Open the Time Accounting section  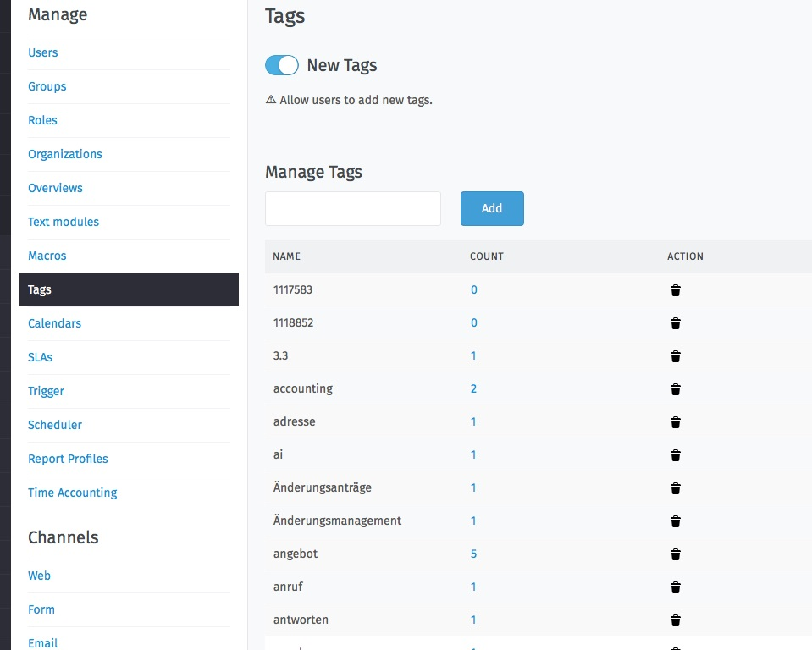point(72,492)
